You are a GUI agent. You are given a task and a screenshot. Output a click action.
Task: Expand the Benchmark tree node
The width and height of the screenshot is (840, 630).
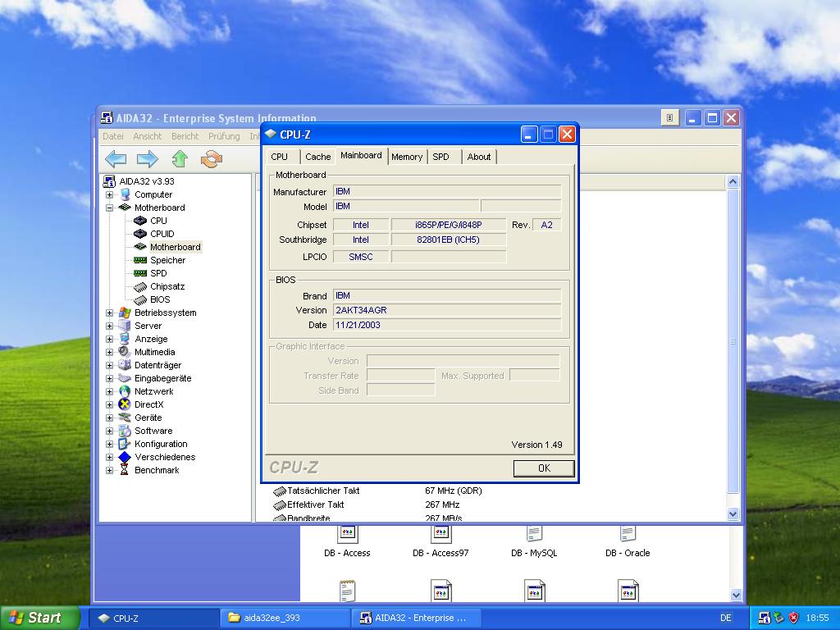(109, 470)
